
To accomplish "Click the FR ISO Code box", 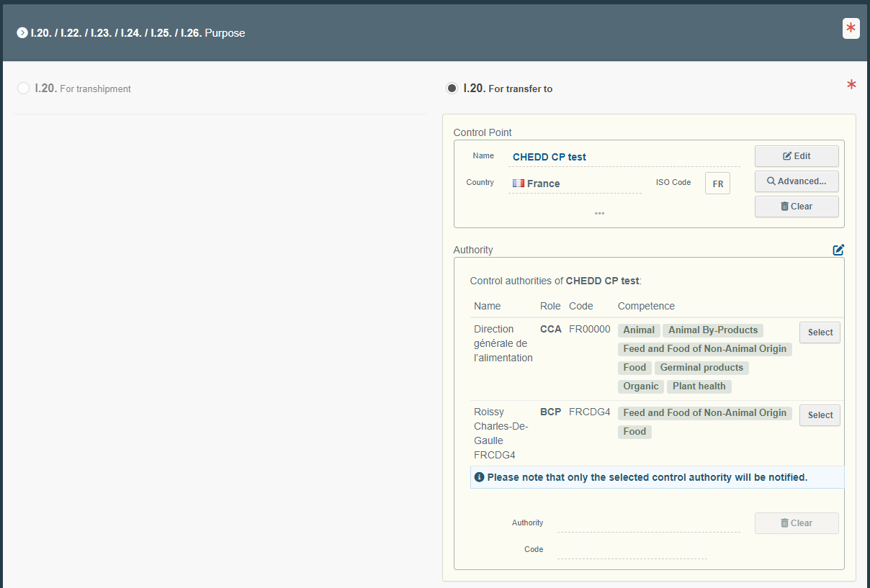I will point(717,184).
